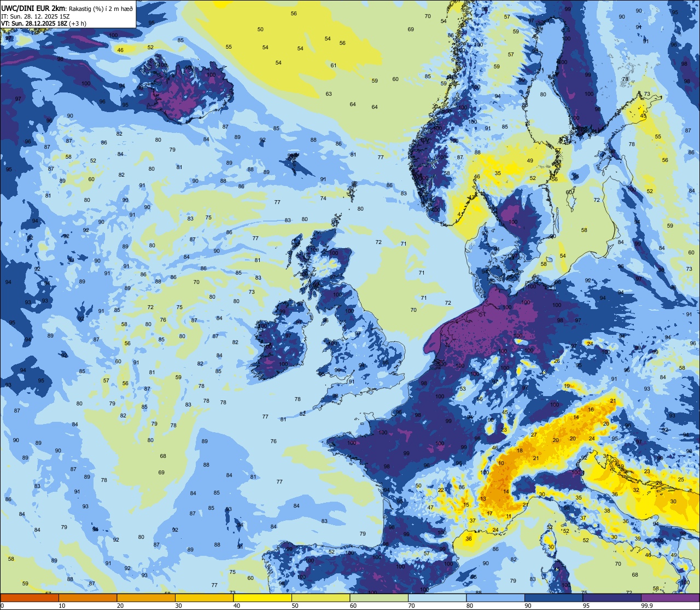Click the 'UWC/DINI EUR 2km' title text
The height and width of the screenshot is (610, 700).
33,8
